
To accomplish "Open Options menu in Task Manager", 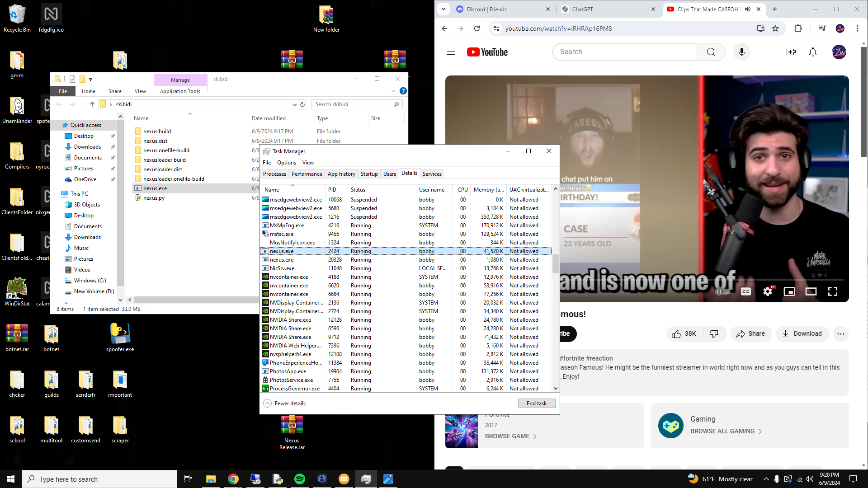I will (x=286, y=163).
